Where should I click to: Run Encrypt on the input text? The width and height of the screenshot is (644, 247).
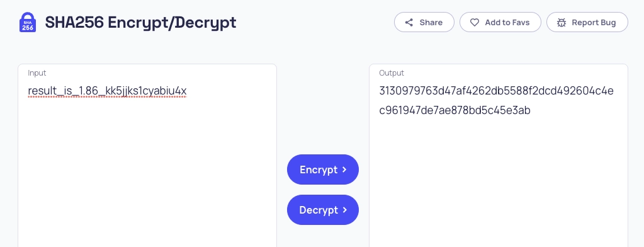pos(323,169)
